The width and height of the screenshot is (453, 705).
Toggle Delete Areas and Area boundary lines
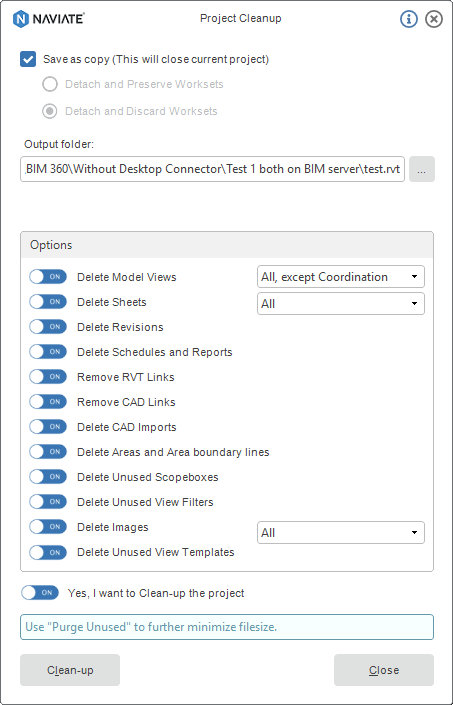(48, 451)
